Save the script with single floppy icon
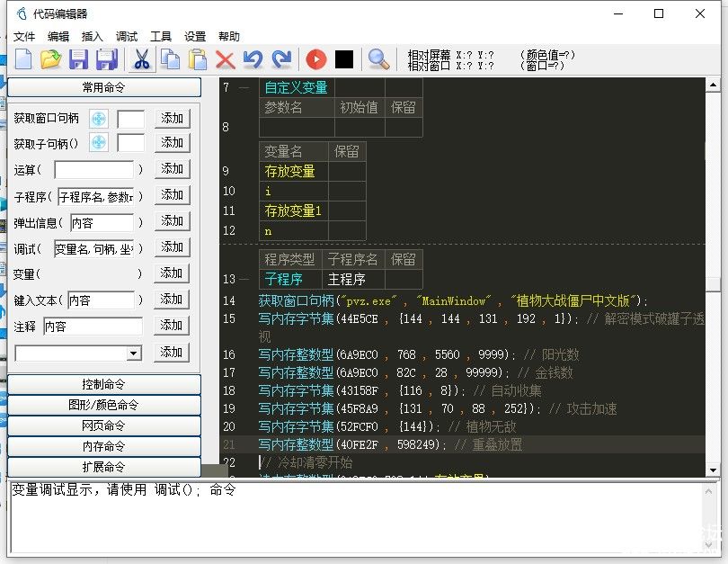The image size is (728, 564). 78,59
